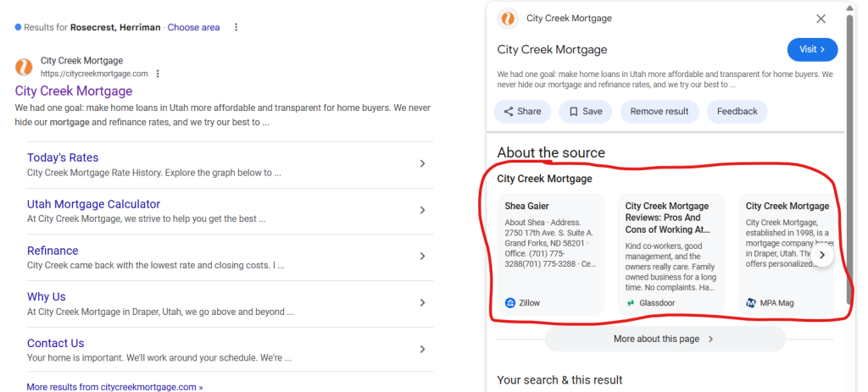This screenshot has width=868, height=392.
Task: Open the Why Us sitelink
Action: (x=47, y=297)
